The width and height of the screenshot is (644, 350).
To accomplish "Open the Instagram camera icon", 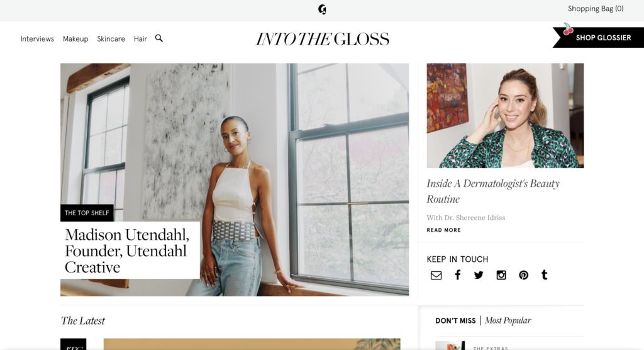I will (501, 275).
